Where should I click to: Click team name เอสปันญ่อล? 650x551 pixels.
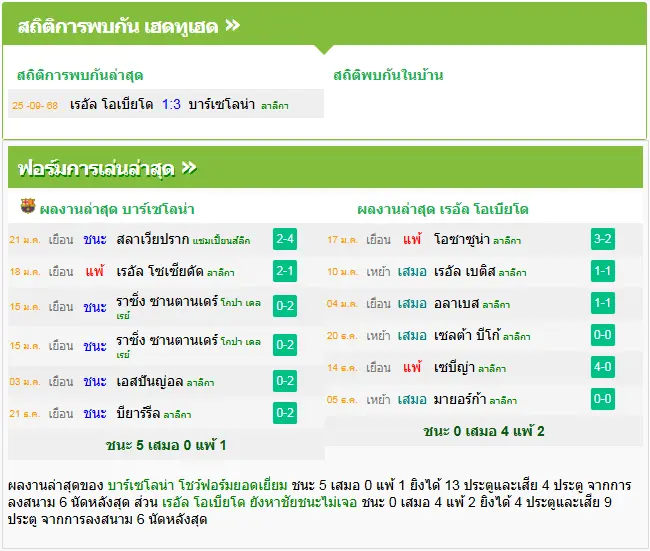pyautogui.click(x=150, y=381)
